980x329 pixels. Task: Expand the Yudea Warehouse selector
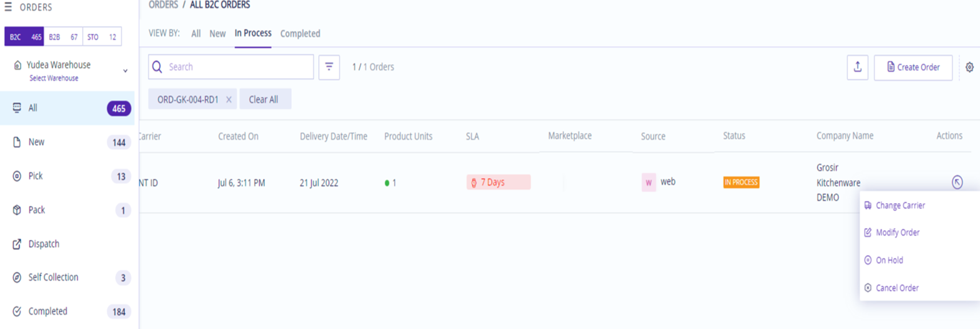[125, 70]
